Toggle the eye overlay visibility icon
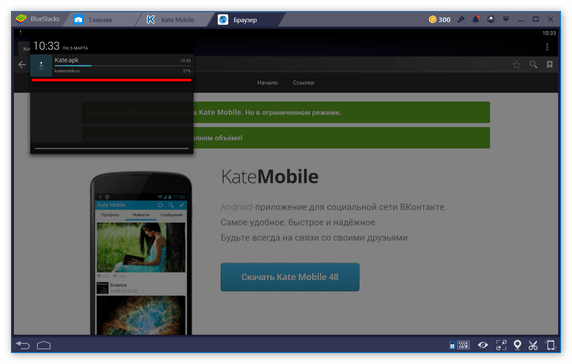Viewport: 572px width, 364px height. pos(483,345)
